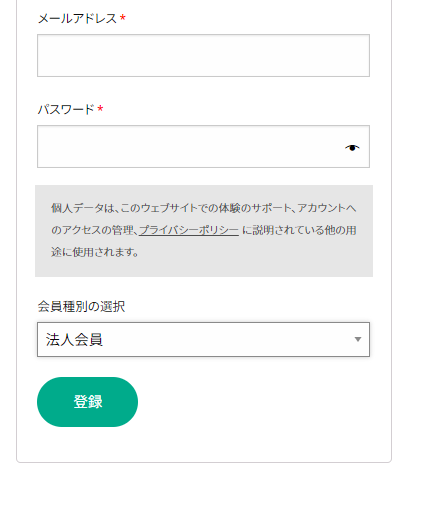Place the cursor in the email address box
The width and height of the screenshot is (432, 515).
[203, 55]
